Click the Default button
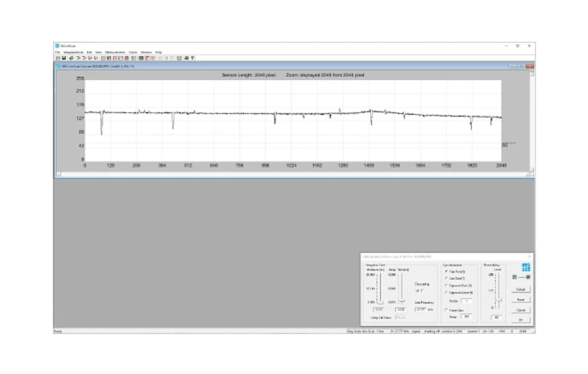Screen dimensions: 588x374 tap(521, 289)
